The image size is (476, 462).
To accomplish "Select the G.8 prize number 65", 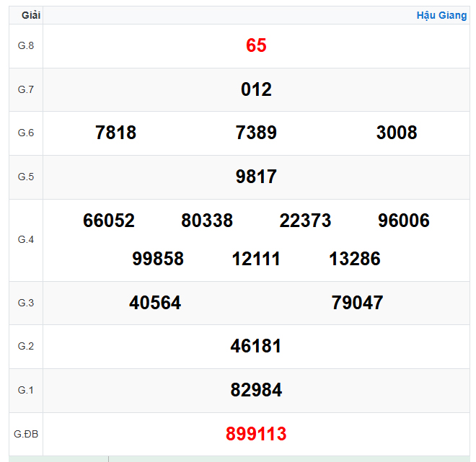I will (x=256, y=45).
